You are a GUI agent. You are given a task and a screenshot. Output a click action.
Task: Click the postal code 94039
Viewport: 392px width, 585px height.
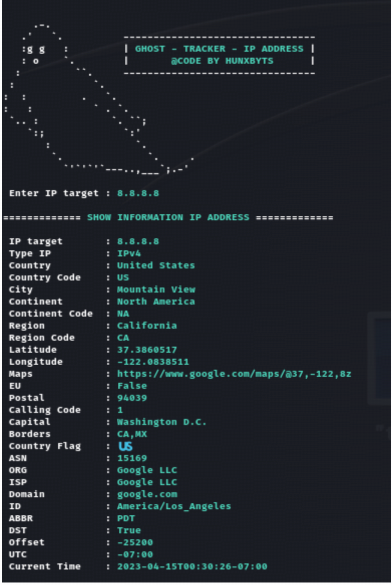coord(132,398)
